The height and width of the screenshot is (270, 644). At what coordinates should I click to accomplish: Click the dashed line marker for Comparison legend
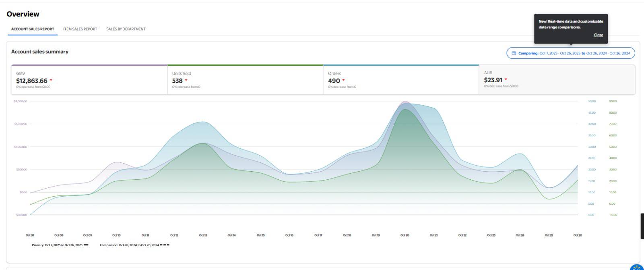click(165, 245)
